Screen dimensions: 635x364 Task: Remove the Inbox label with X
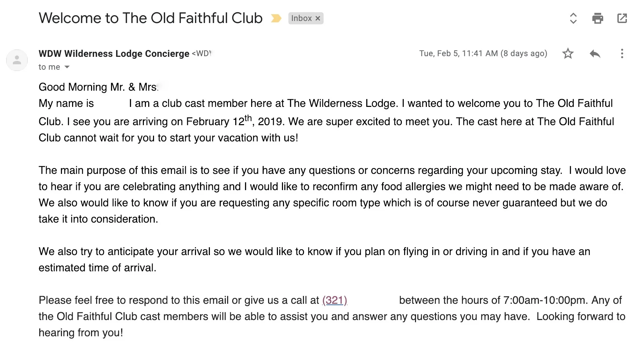click(318, 19)
